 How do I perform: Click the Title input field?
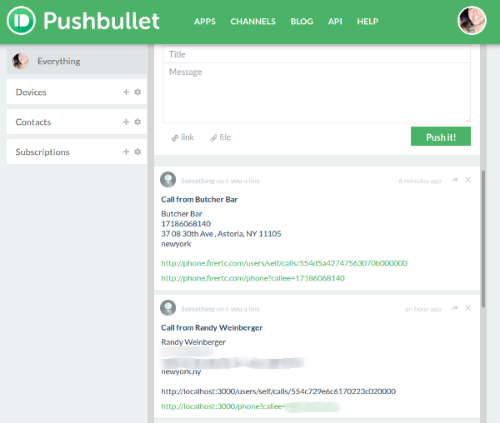(x=317, y=54)
